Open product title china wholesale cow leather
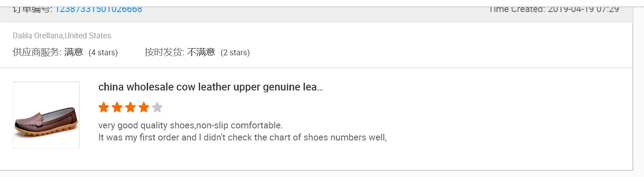The image size is (644, 177). point(211,87)
